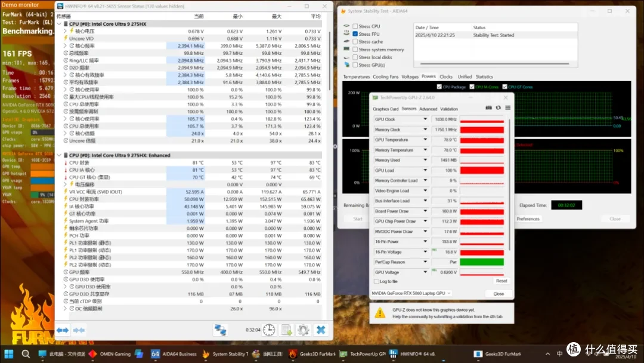
Task: Open the HWiNFO network remote-connection icon
Action: point(220,330)
